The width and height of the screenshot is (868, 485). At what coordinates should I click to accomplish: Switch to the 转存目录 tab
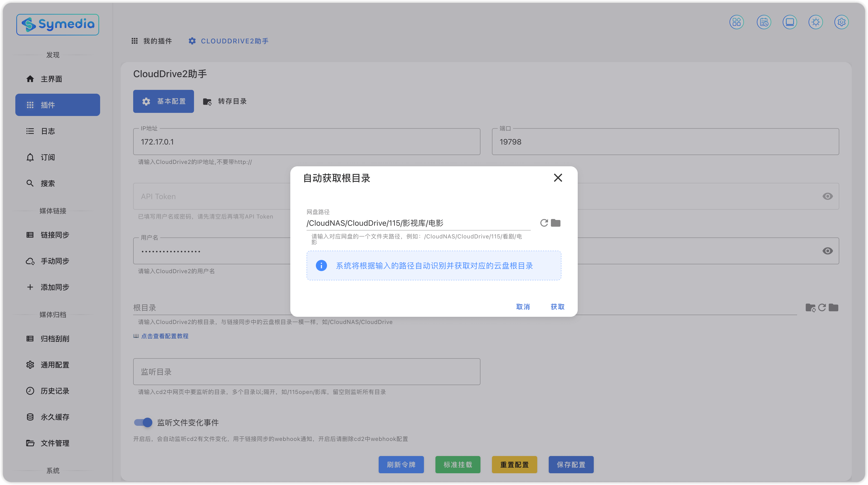click(225, 101)
